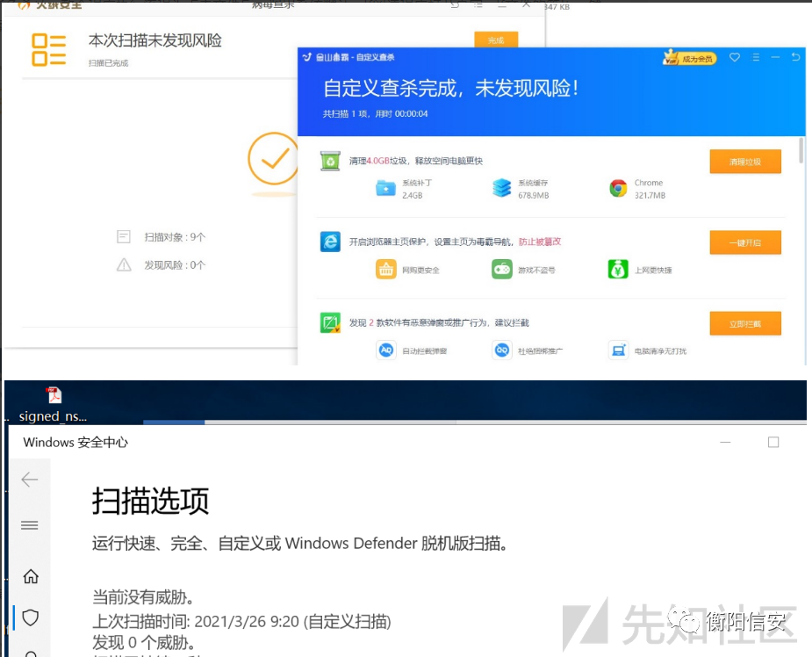Image resolution: width=812 pixels, height=657 pixels.
Task: Go to Home in Windows Security sidebar
Action: [x=31, y=576]
